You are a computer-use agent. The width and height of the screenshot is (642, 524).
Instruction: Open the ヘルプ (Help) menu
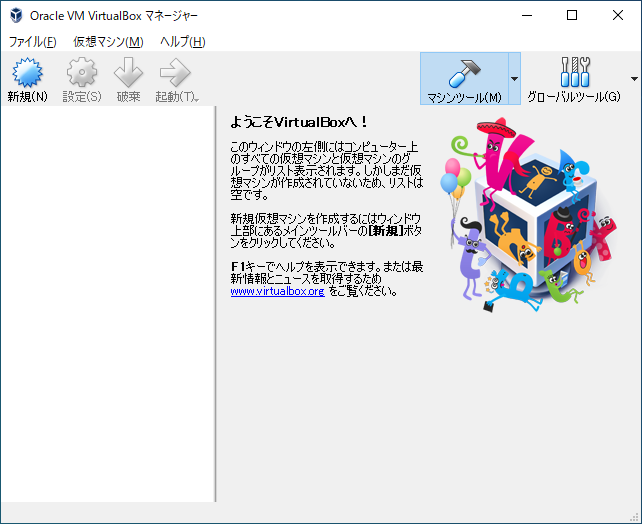(x=183, y=41)
